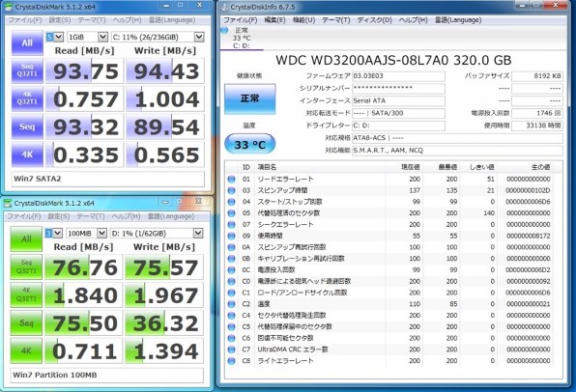The image size is (576, 392).
Task: Open ファイル(F) menu in lower CrystalDiskMark
Action: click(x=23, y=216)
